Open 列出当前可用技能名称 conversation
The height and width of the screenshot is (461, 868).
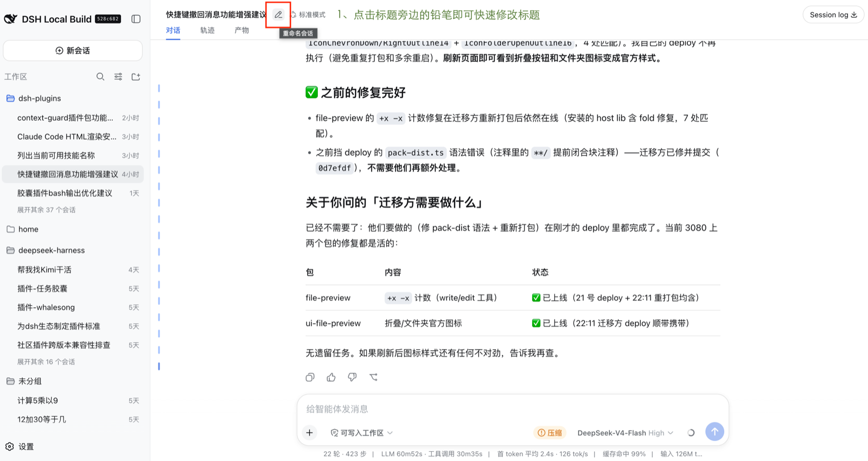[x=73, y=155]
